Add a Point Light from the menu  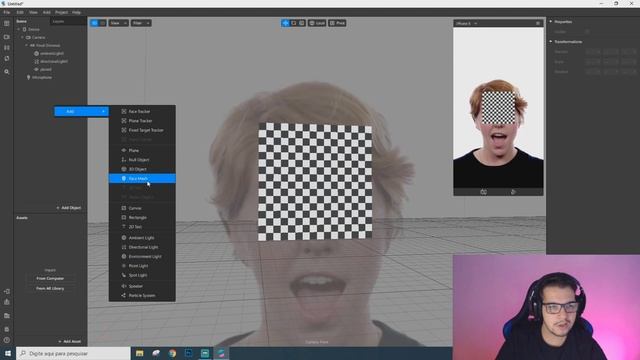pos(142,266)
